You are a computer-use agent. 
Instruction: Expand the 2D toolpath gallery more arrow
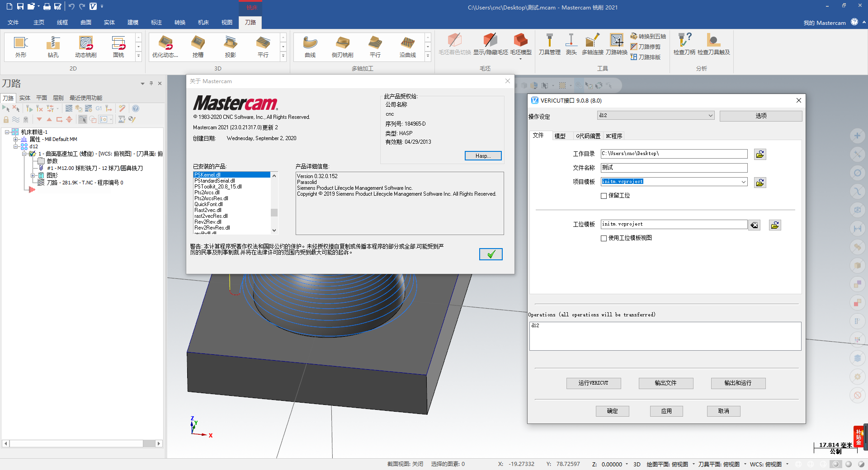(x=138, y=56)
